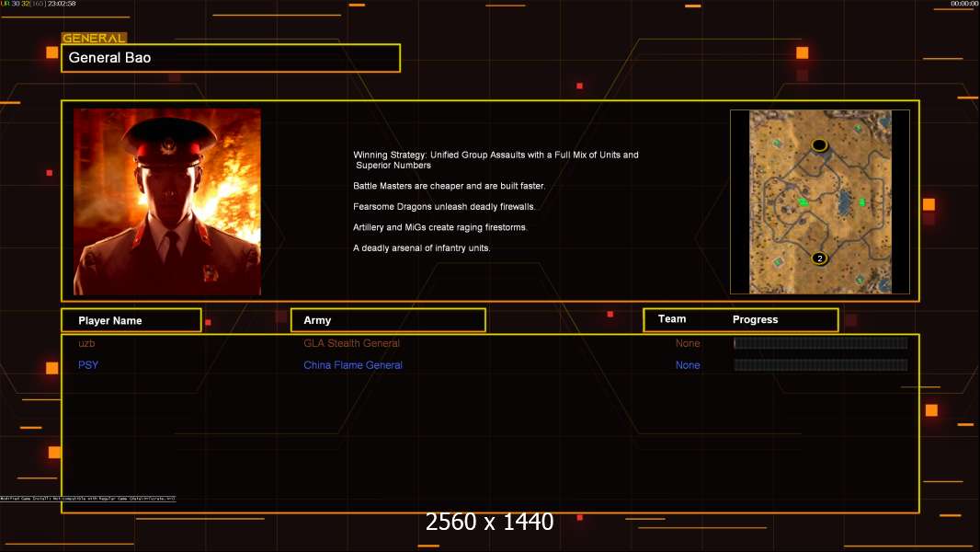The height and width of the screenshot is (552, 980).
Task: Click the Fearsome Dragons firewalls line
Action: coord(444,206)
